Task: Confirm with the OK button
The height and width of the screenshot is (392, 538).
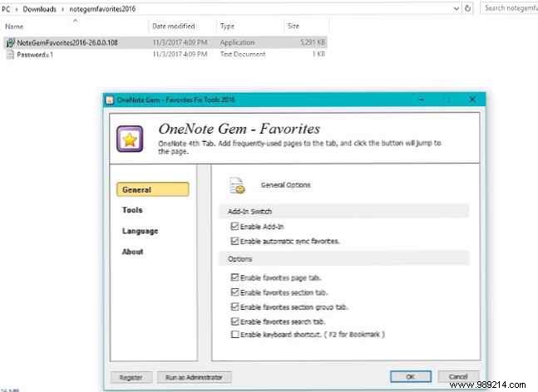Action: click(x=411, y=376)
